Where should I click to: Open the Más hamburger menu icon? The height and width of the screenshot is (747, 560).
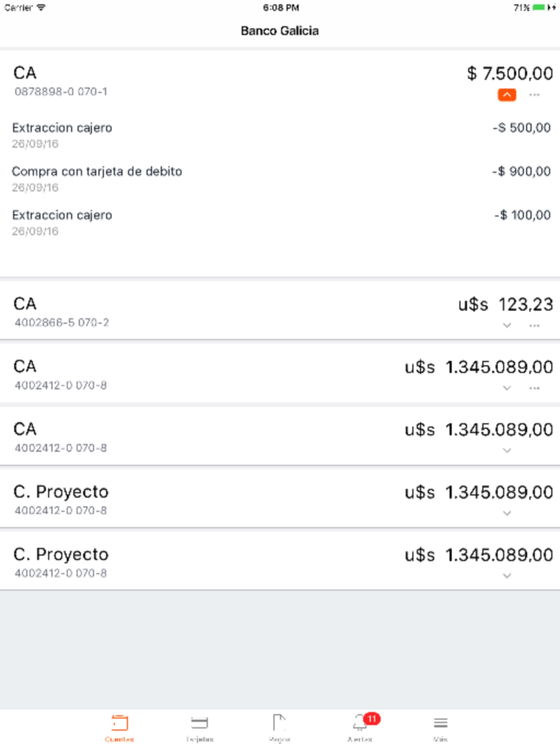441,723
